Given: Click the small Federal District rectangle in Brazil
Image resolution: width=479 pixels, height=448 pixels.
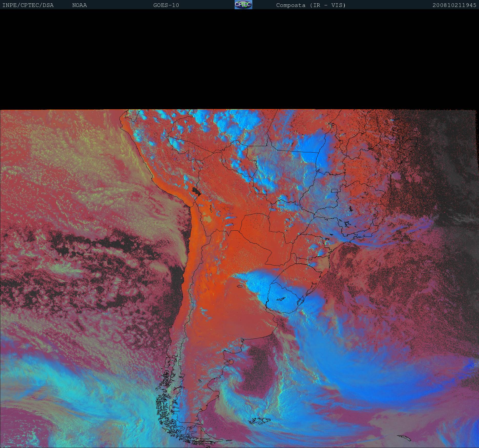Looking at the screenshot, I should tap(334, 190).
